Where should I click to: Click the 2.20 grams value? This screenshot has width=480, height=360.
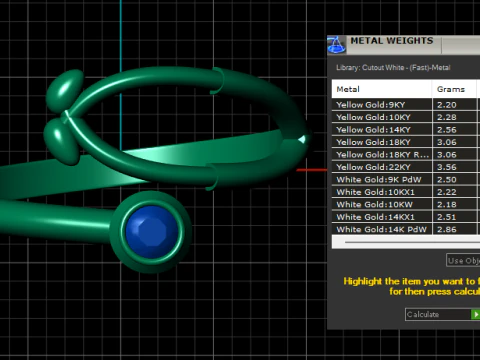[x=447, y=105]
